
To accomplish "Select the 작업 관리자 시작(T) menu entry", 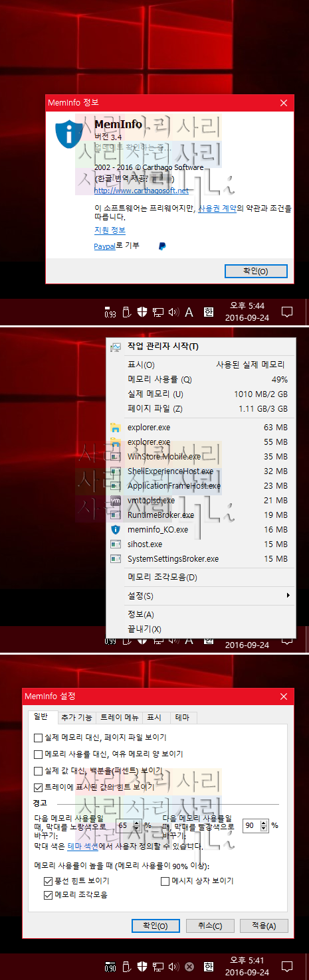I will point(200,347).
